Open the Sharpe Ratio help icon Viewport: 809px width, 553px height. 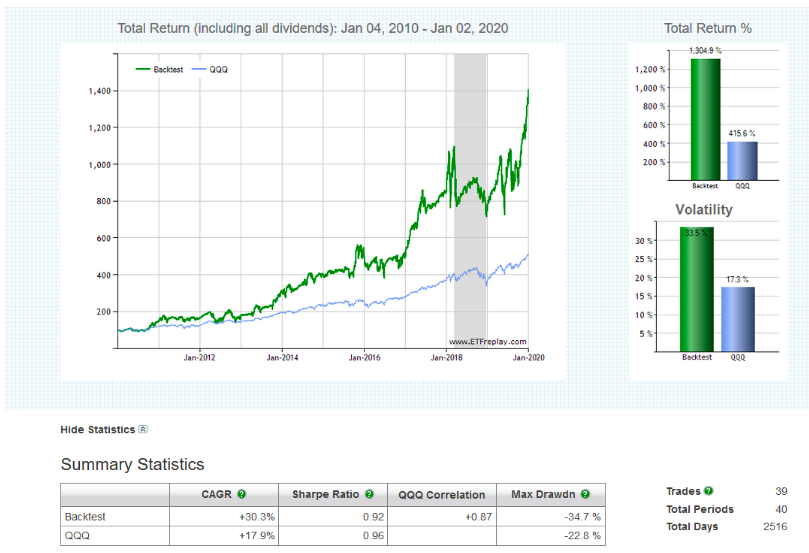tap(367, 495)
